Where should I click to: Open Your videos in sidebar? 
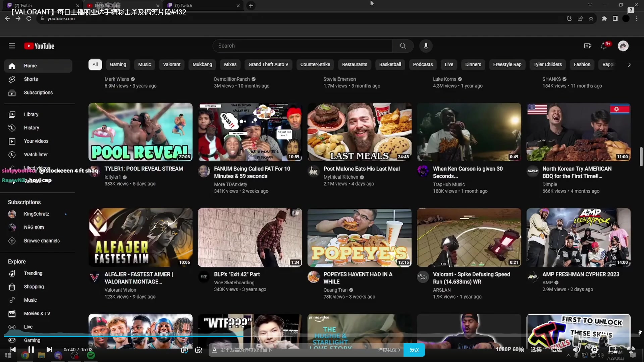point(38,141)
